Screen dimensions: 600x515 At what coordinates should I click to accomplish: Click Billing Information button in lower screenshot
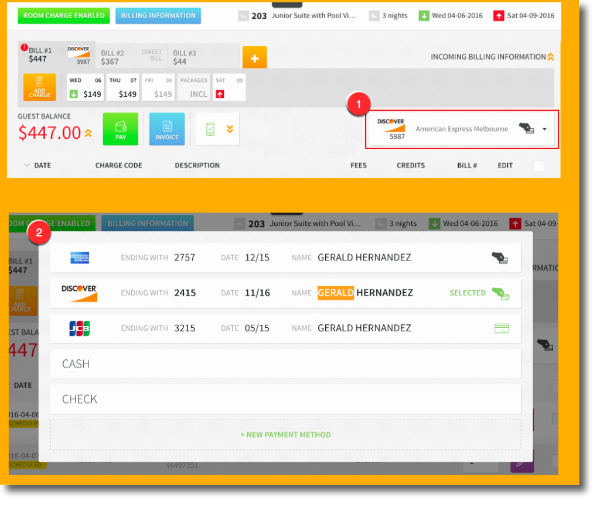point(148,223)
